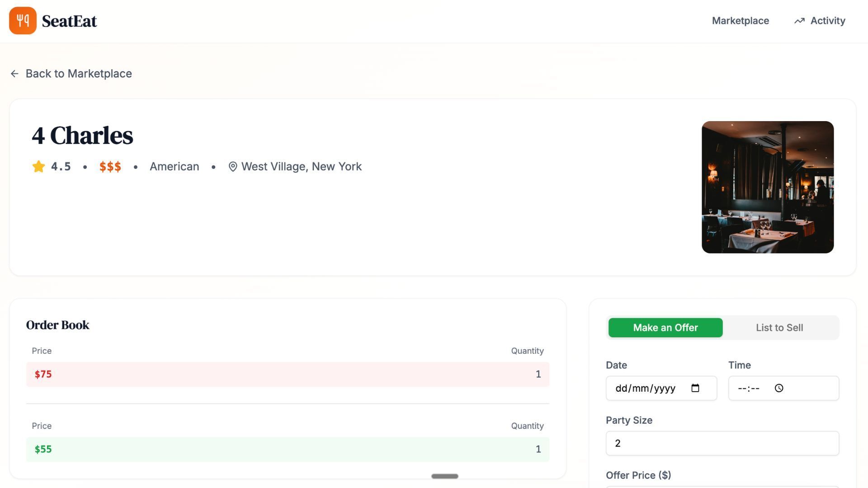Click the yellow rating star icon
Viewport: 868px width, 488px height.
(x=38, y=167)
